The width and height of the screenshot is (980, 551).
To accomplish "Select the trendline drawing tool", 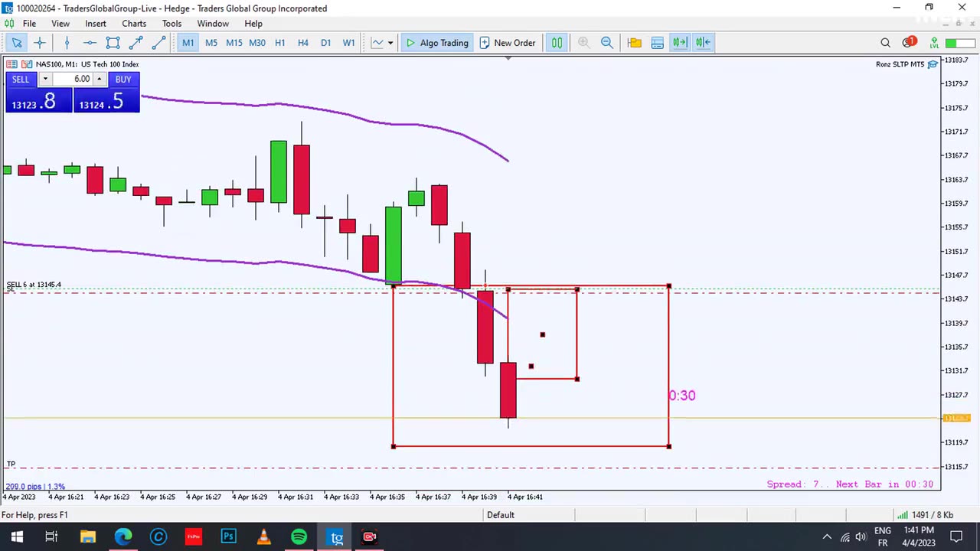I will (158, 43).
